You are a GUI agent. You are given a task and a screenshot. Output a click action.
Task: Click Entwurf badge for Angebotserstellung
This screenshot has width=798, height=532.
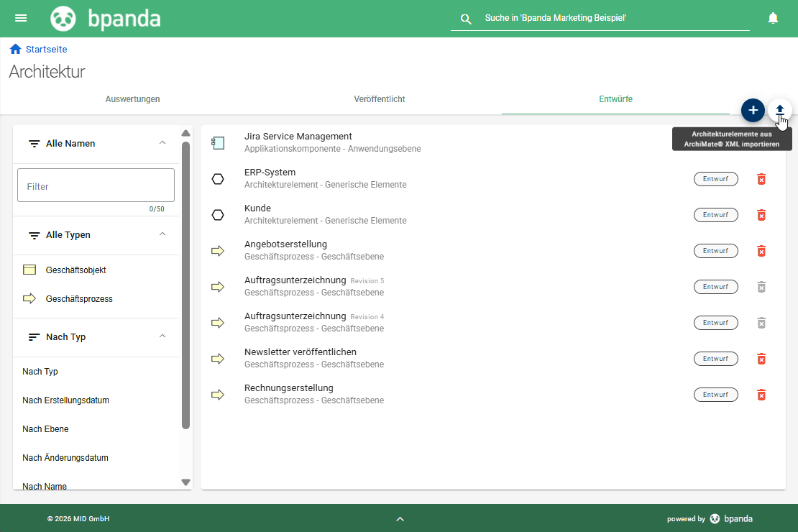(x=715, y=251)
